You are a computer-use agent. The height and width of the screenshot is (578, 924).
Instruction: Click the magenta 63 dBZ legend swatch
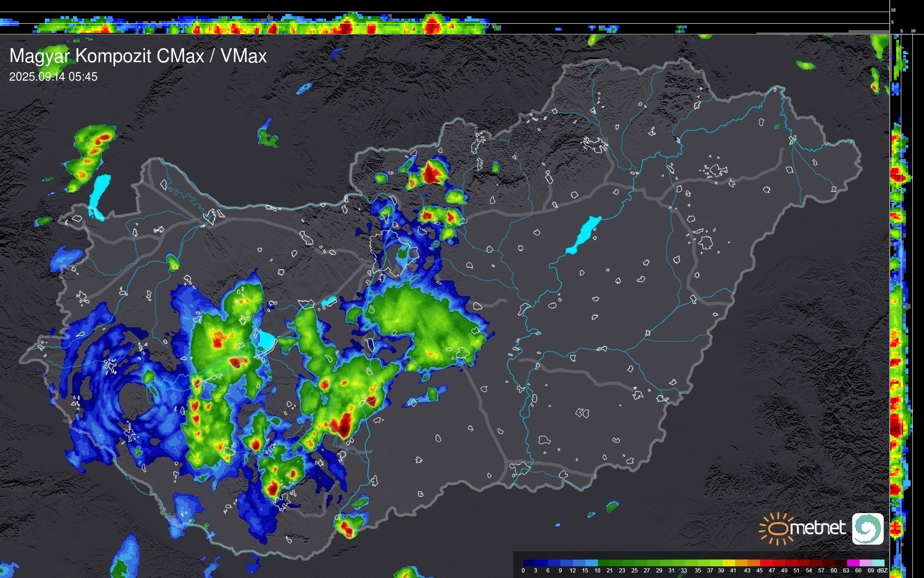point(852,563)
